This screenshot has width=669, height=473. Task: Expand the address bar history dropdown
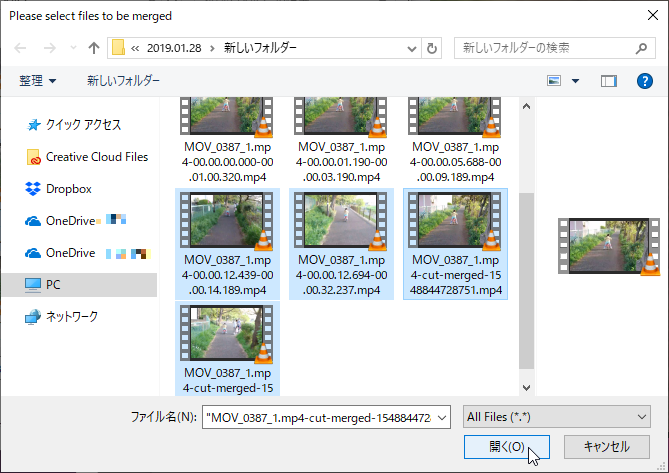(412, 48)
